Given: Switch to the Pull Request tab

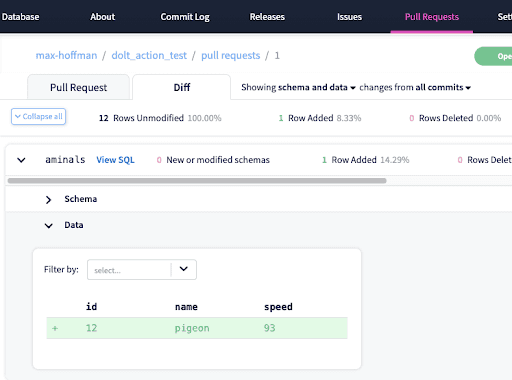Looking at the screenshot, I should click(x=78, y=87).
